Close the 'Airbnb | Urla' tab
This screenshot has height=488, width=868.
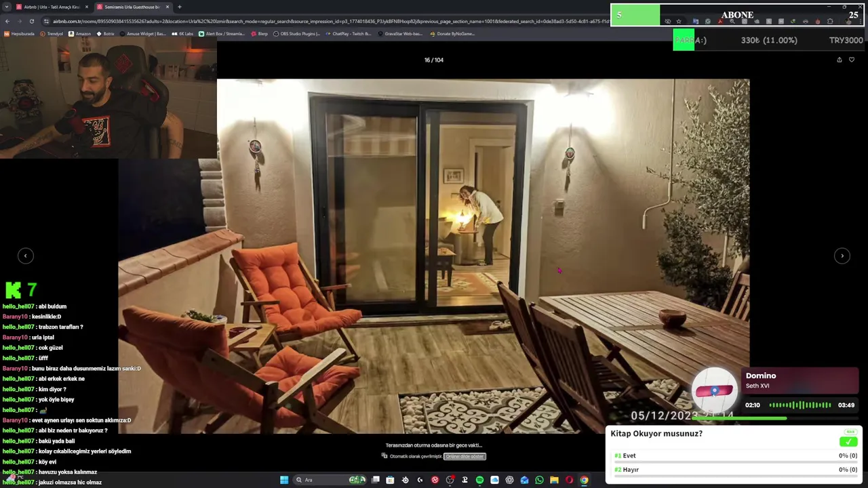[x=86, y=7]
